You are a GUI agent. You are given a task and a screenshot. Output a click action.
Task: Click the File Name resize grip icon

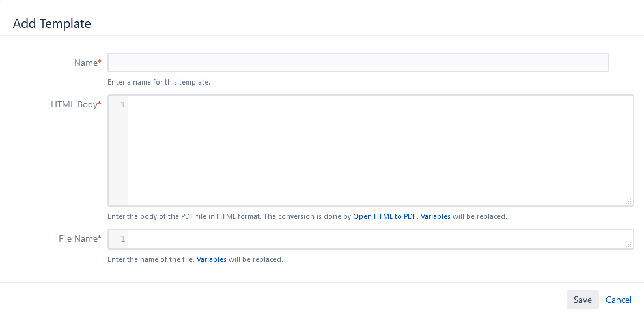pos(628,244)
